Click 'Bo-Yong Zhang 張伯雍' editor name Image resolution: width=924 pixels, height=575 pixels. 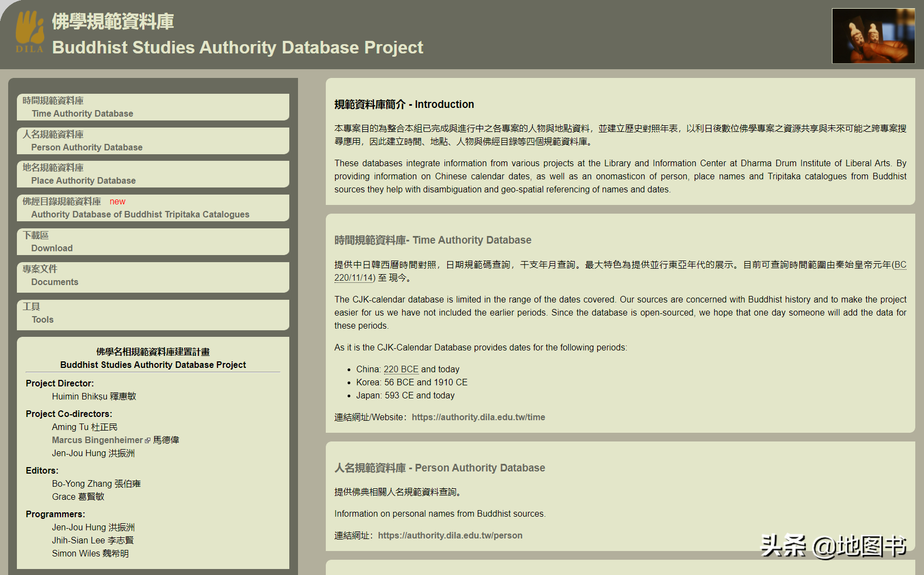(96, 483)
